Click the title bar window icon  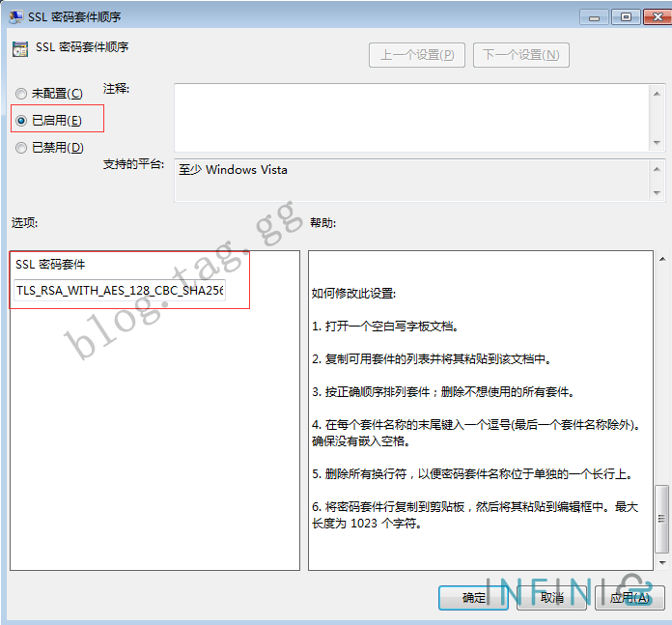[16, 16]
